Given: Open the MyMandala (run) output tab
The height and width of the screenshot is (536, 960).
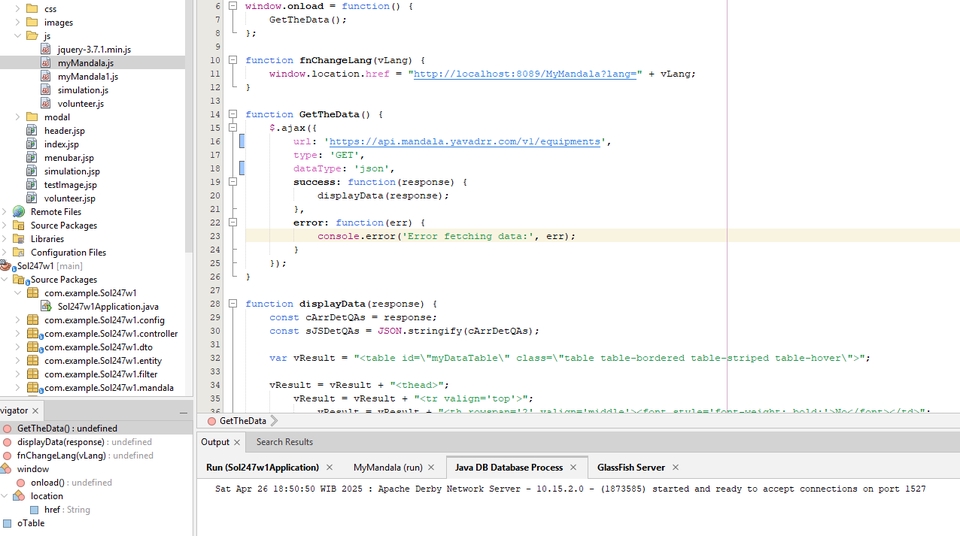Looking at the screenshot, I should [x=388, y=467].
